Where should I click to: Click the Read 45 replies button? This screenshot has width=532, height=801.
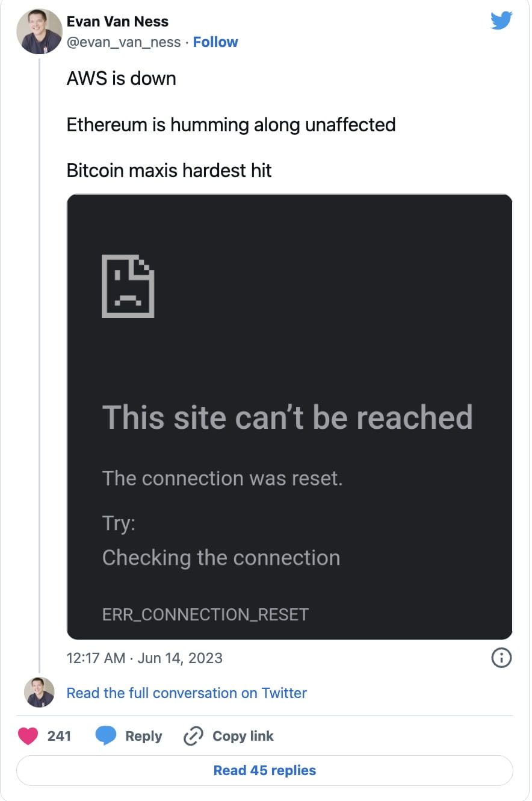[265, 770]
